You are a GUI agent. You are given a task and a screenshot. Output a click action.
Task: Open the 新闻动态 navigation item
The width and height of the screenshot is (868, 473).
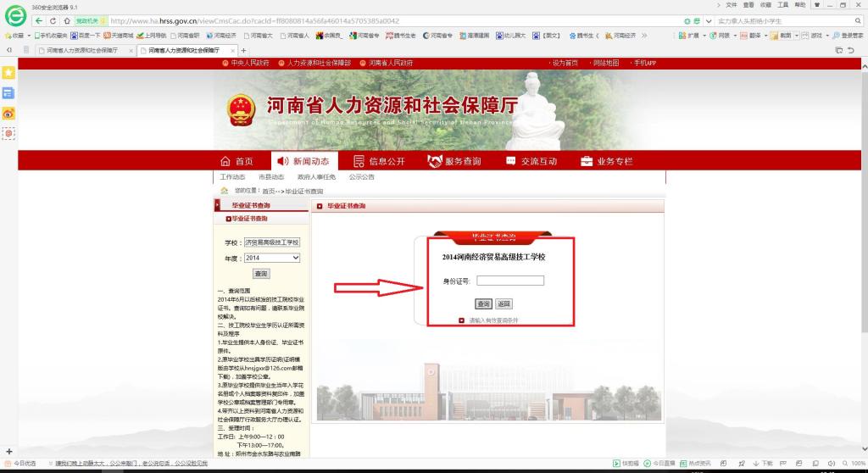(304, 161)
